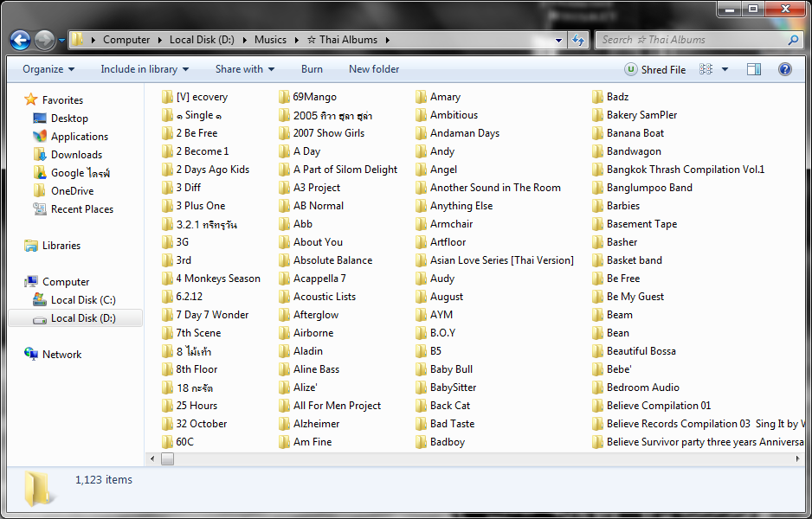Select the 7th Scene folder icon

point(167,333)
